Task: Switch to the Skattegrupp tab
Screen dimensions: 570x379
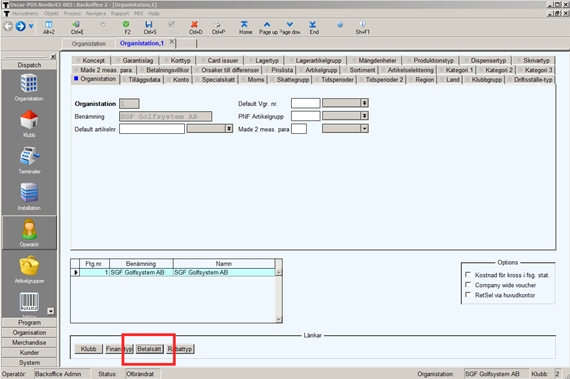Action: (x=290, y=80)
